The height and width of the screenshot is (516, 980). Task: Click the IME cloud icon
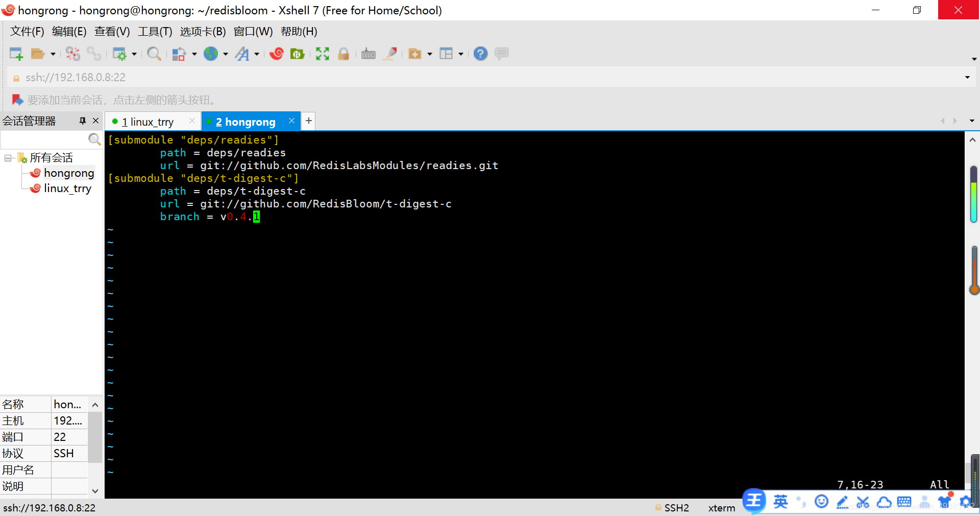coord(884,502)
